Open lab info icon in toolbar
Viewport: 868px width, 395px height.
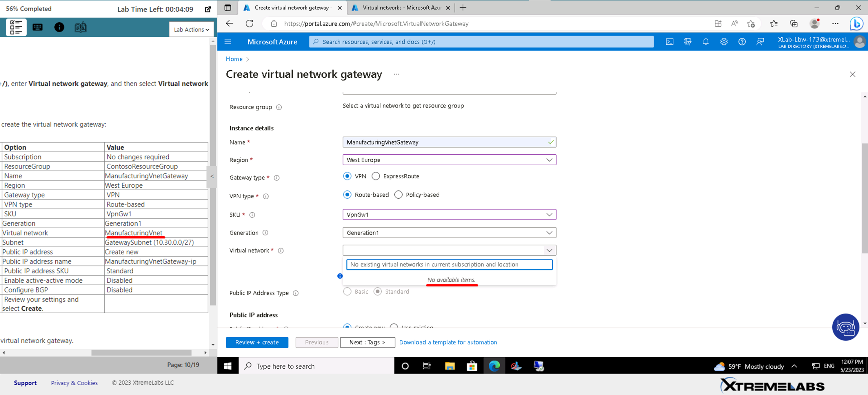click(59, 27)
